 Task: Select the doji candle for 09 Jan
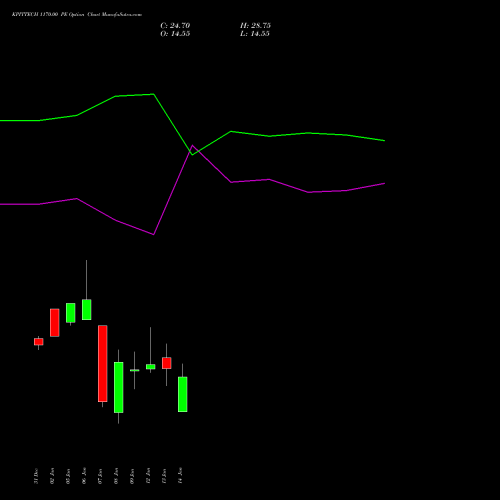click(135, 370)
